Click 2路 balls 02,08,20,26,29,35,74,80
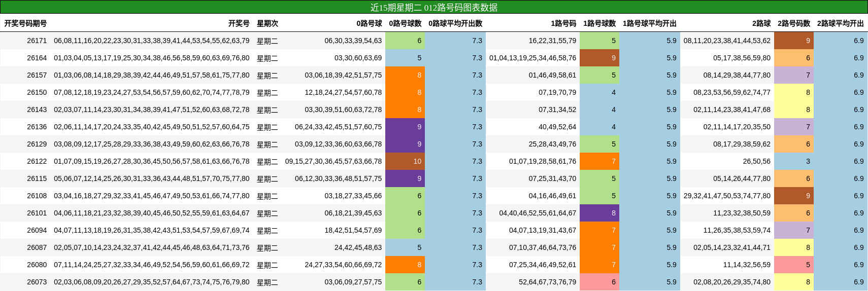This screenshot has height=291, width=868. [732, 282]
